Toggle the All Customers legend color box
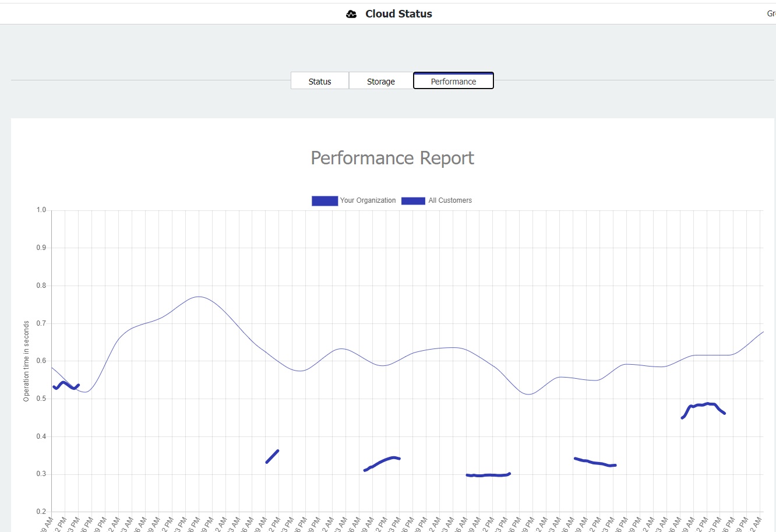This screenshot has width=776, height=532. point(413,200)
